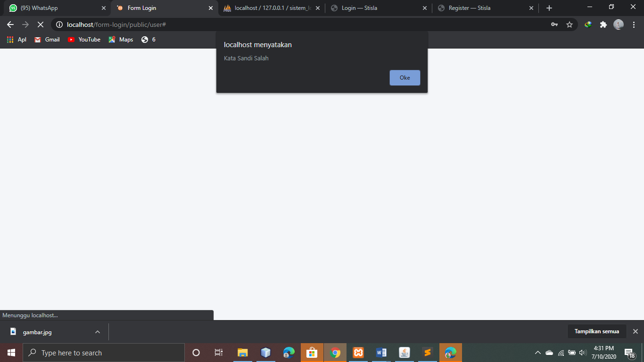Open Task View on the taskbar
Viewport: 644px width, 362px height.
[219, 353]
